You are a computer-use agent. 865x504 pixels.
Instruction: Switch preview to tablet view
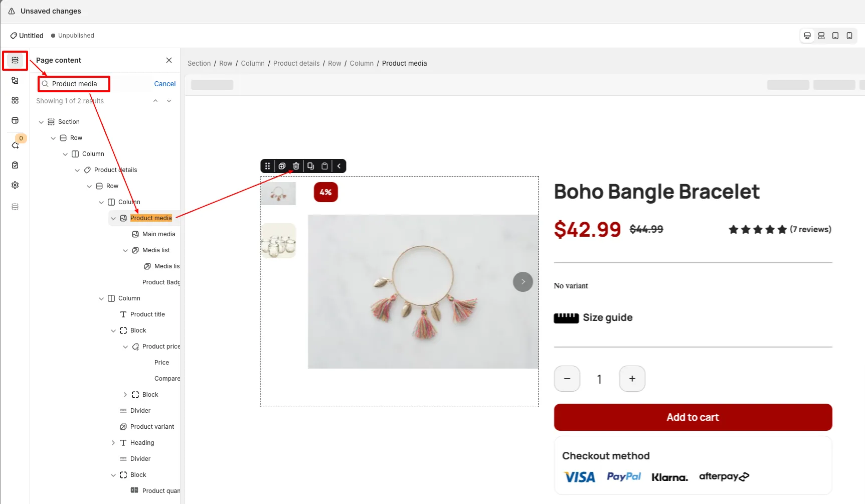tap(835, 36)
